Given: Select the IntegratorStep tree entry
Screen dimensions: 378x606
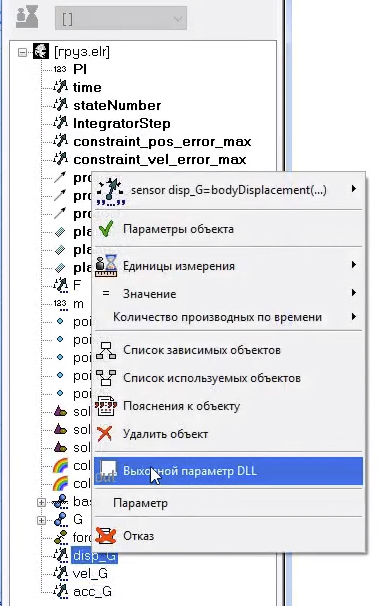Looking at the screenshot, I should click(122, 123).
